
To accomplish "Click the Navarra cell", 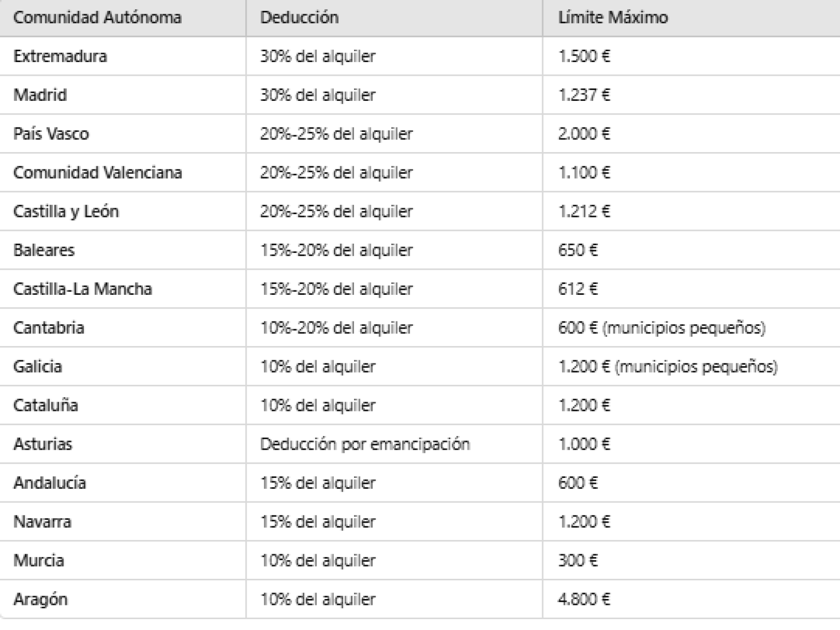I will coord(42,522).
